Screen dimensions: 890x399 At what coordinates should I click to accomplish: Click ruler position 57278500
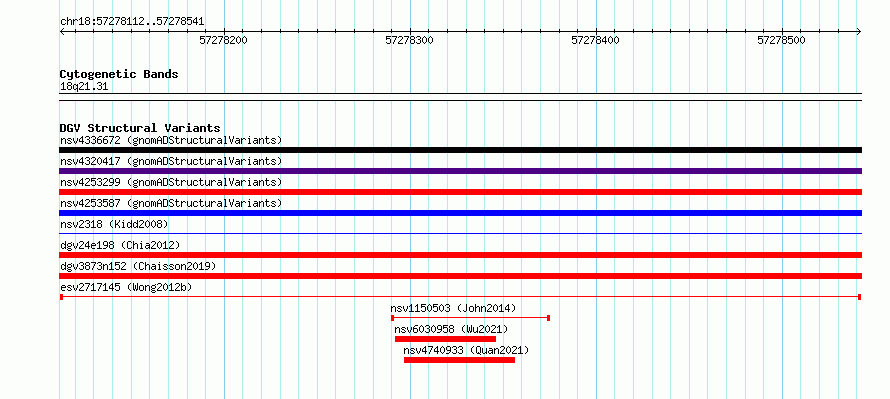click(782, 40)
